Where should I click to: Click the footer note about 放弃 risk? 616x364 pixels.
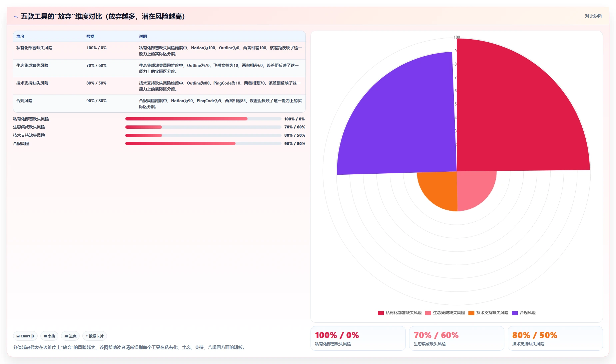click(x=130, y=347)
